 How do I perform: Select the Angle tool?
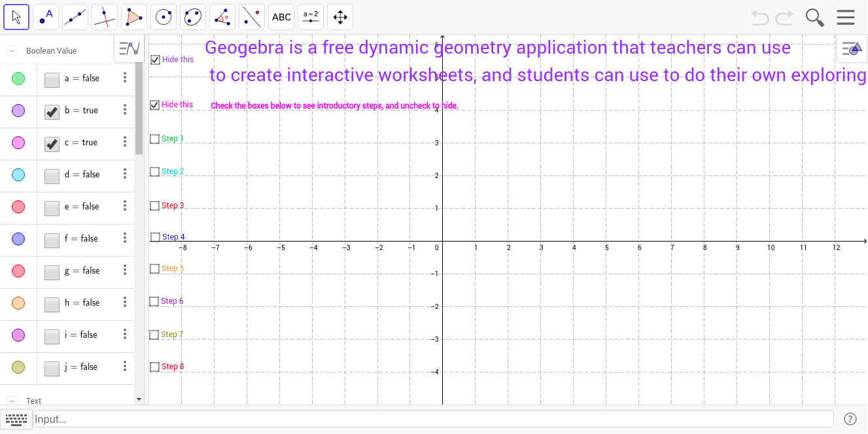(222, 17)
